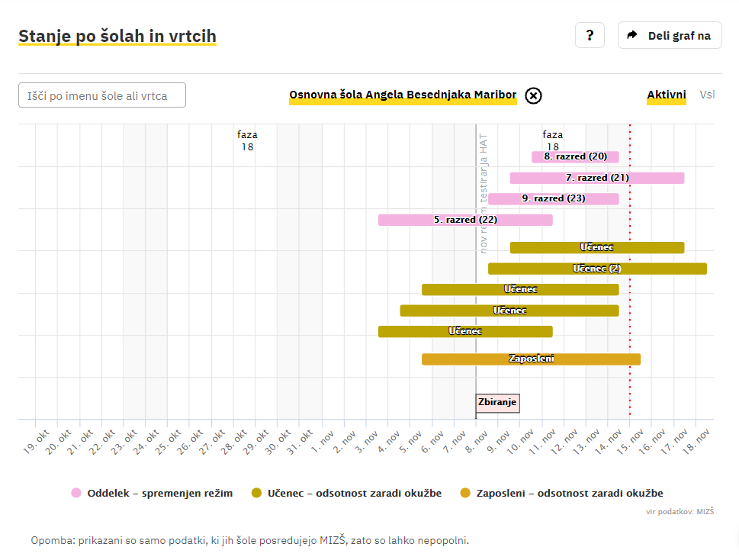Switch to the Aktivni tab
This screenshot has height=560, width=739.
(x=667, y=95)
